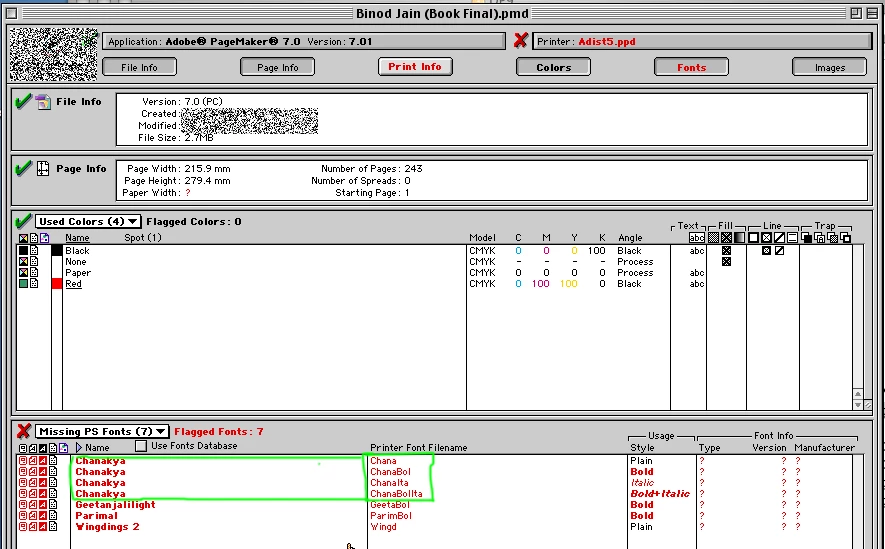Screen dimensions: 885x549
Task: Open the Used Colors (4) dropdown
Action: [x=88, y=221]
